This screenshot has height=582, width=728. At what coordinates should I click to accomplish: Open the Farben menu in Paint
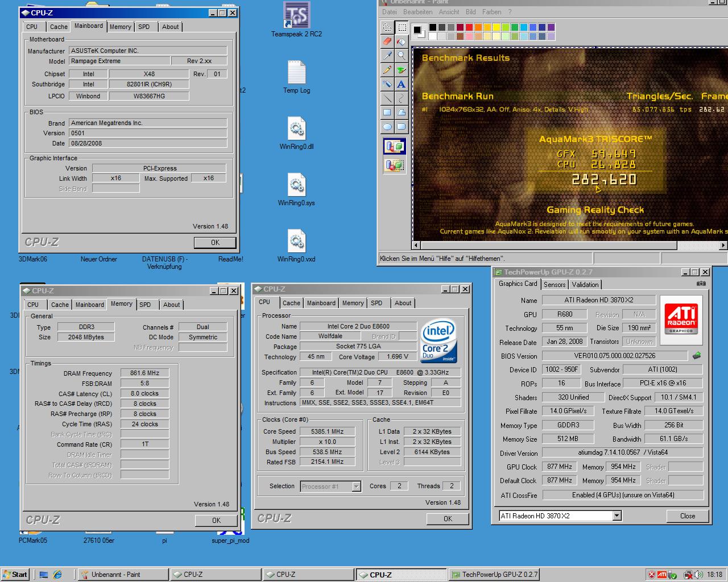[492, 12]
